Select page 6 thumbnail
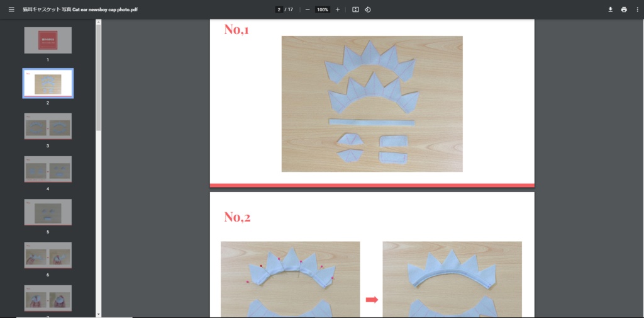This screenshot has width=644, height=318. point(48,255)
